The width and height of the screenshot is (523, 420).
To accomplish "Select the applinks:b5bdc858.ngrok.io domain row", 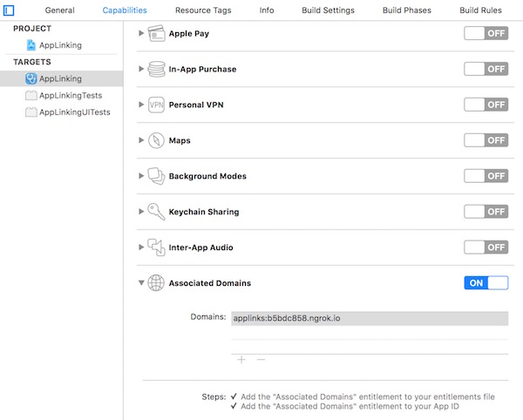I will [x=370, y=318].
